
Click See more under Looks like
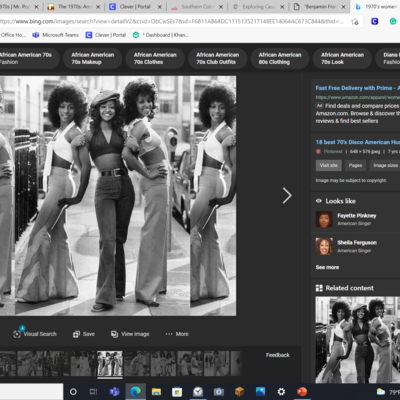click(x=327, y=267)
